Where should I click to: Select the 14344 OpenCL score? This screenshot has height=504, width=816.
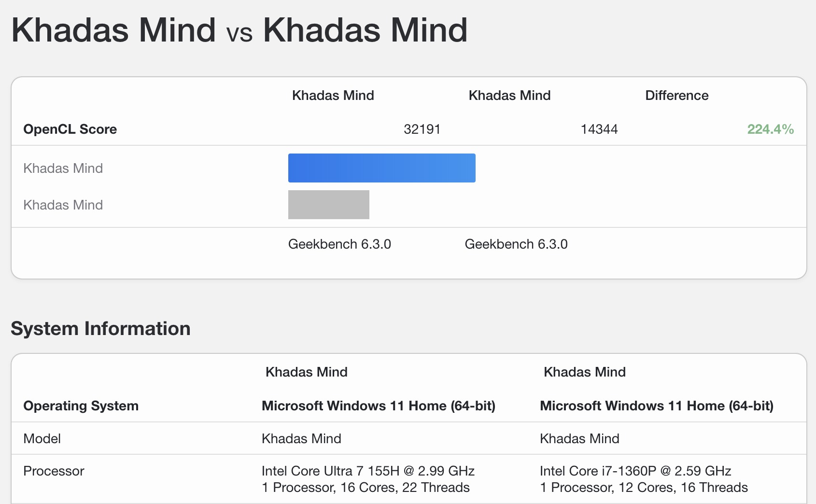point(599,129)
